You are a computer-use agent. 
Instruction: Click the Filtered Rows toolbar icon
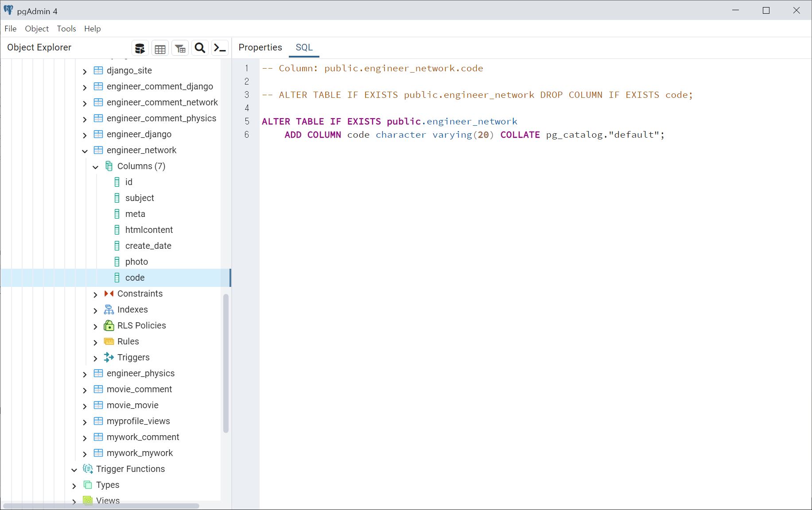180,48
